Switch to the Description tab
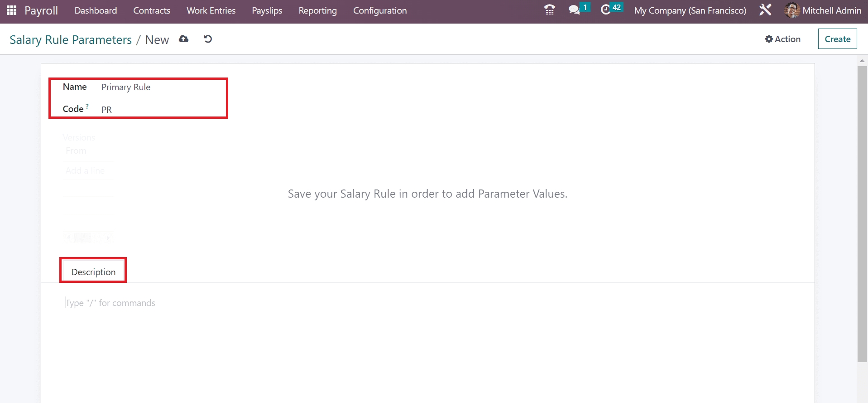 [93, 272]
